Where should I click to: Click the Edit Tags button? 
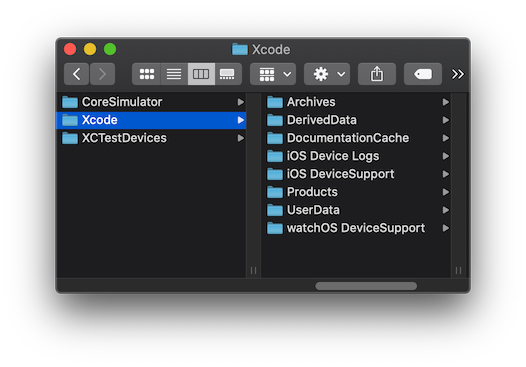(423, 74)
